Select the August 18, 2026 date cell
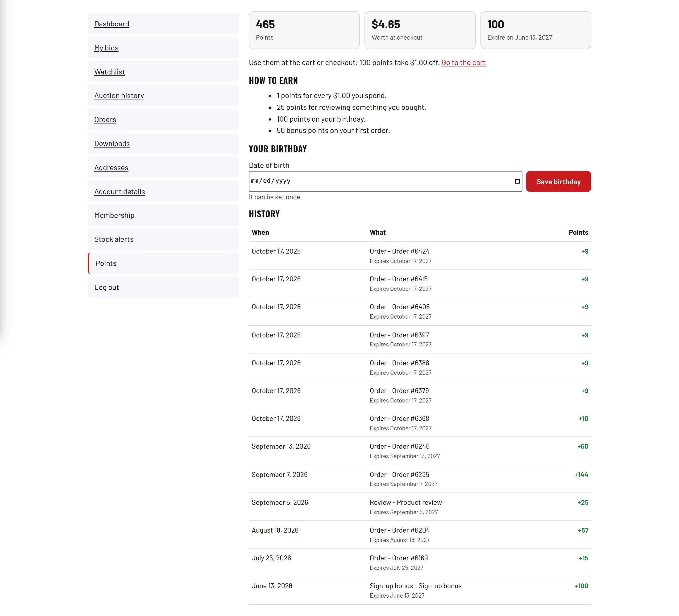679x616 pixels. (x=275, y=530)
